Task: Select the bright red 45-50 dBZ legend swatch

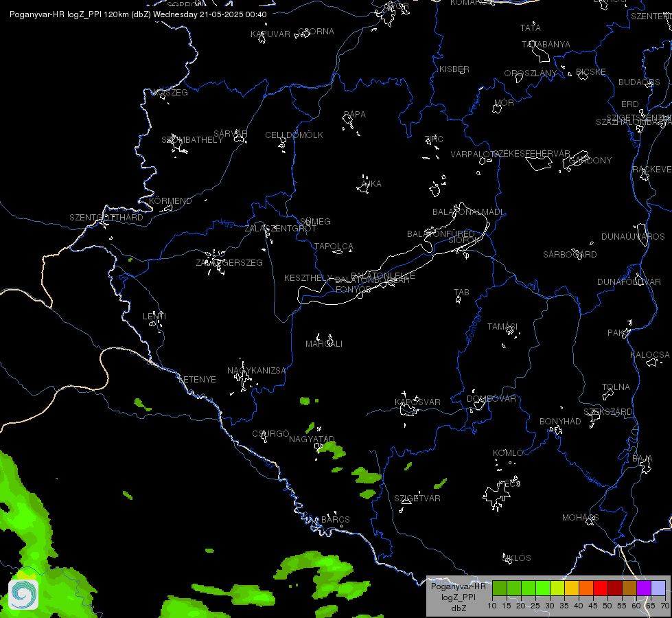Action: pyautogui.click(x=601, y=588)
